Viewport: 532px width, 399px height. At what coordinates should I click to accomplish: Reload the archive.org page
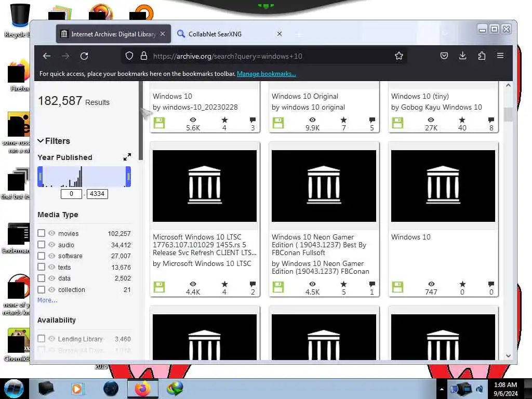84,56
